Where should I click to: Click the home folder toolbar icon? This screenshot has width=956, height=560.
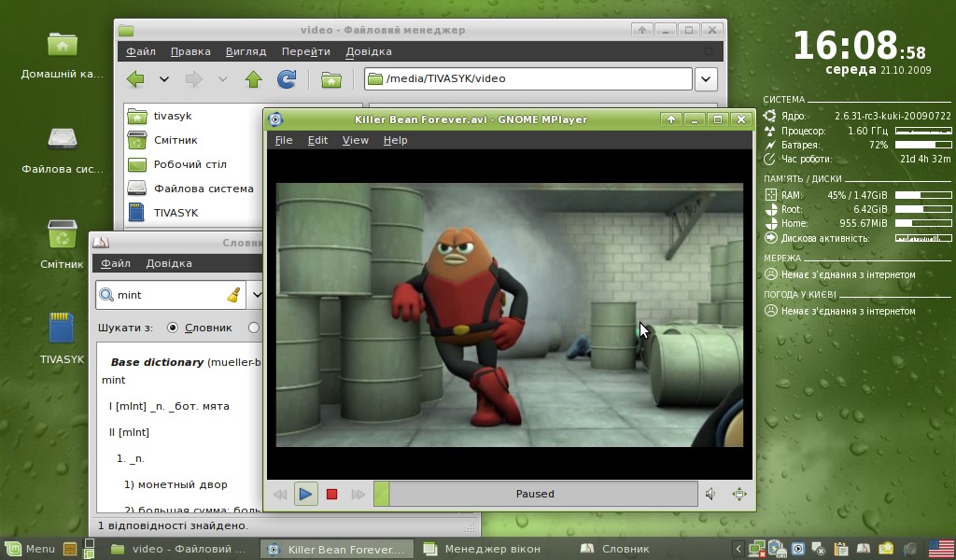coord(331,79)
